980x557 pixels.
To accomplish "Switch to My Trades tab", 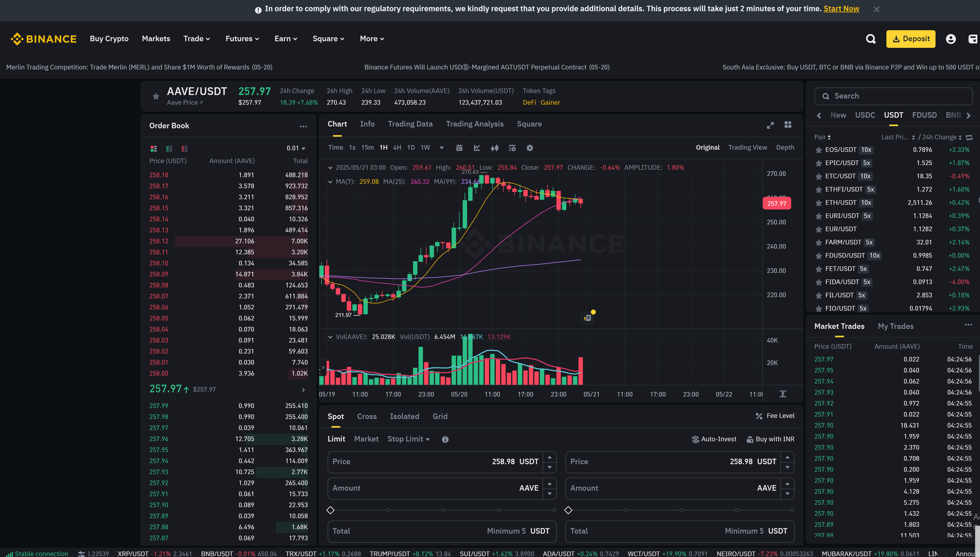I will pyautogui.click(x=895, y=326).
